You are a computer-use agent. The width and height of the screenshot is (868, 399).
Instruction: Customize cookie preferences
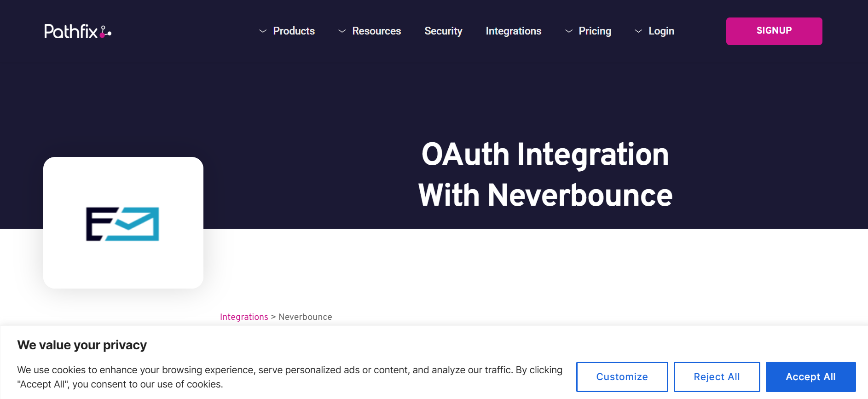point(622,377)
